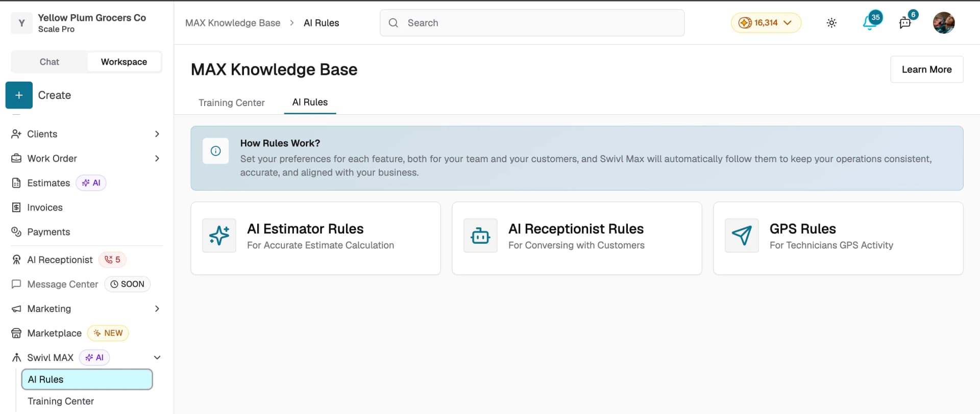This screenshot has width=980, height=414.
Task: Click the info icon in How Rules Work banner
Action: (x=215, y=151)
